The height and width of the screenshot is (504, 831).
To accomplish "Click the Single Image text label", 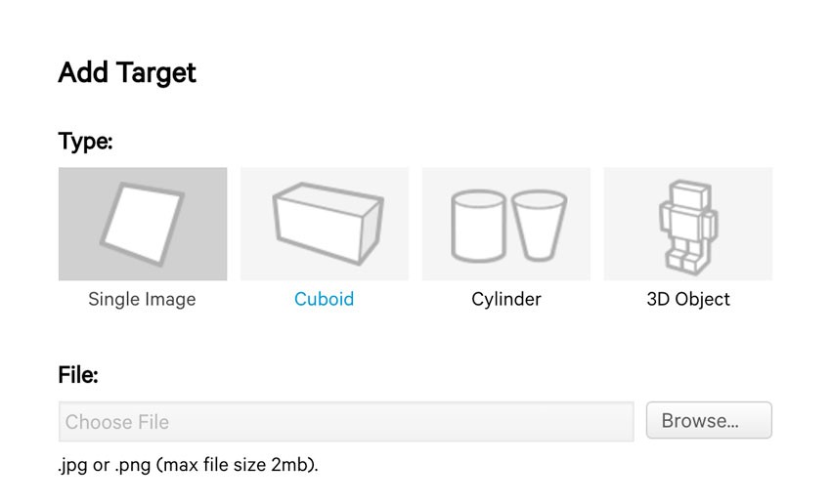I will pyautogui.click(x=142, y=300).
